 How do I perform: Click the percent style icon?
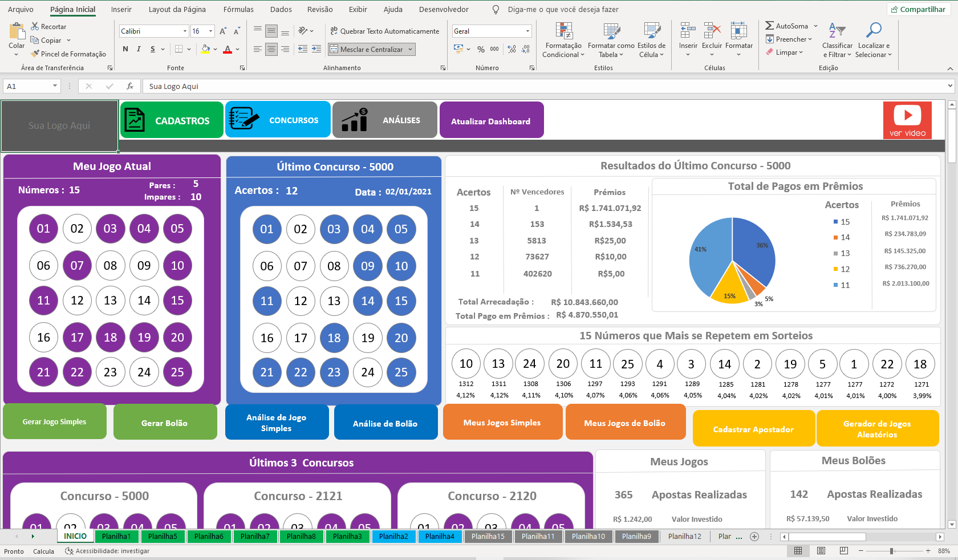pos(481,49)
